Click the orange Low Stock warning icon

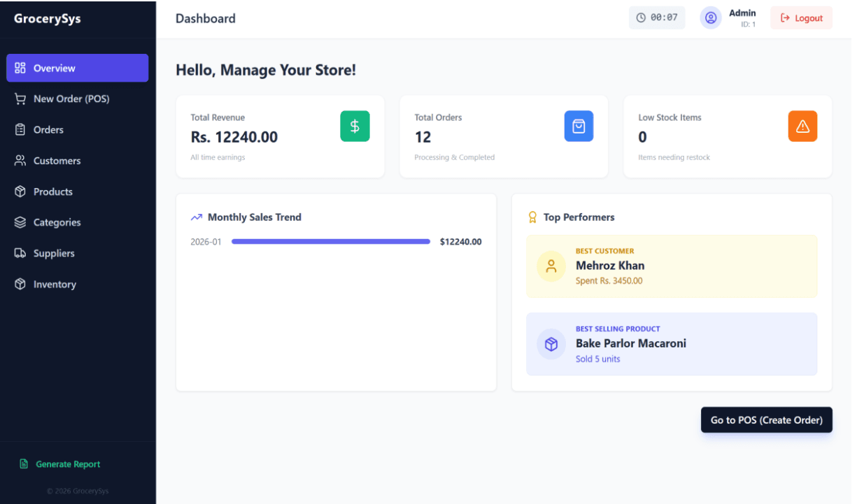(802, 126)
